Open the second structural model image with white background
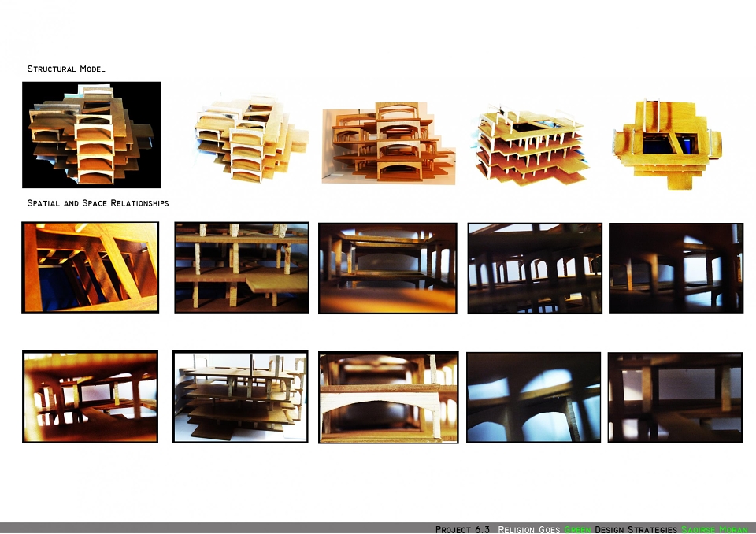Viewport: 756px width, 534px height. click(x=252, y=140)
